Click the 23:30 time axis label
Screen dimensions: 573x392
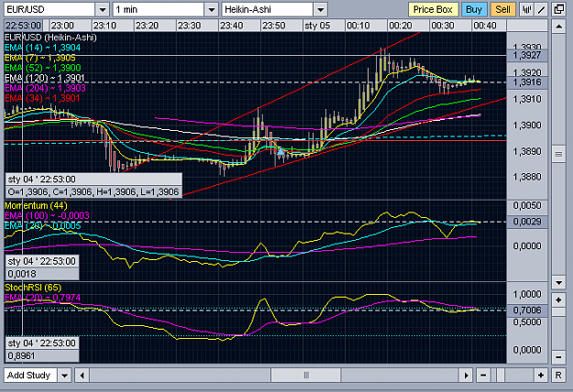tap(189, 26)
